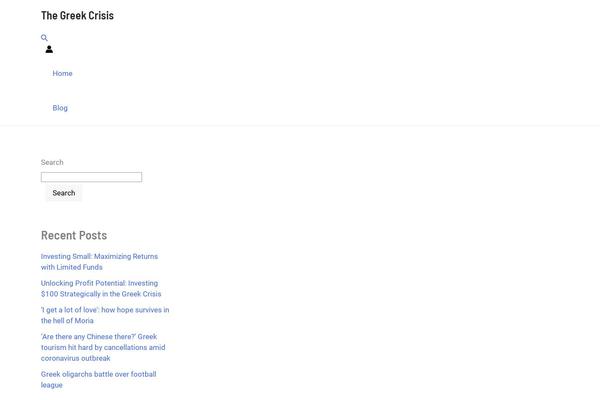Open post 'Are there any Chinese there?'
600x400 pixels.
pos(103,348)
